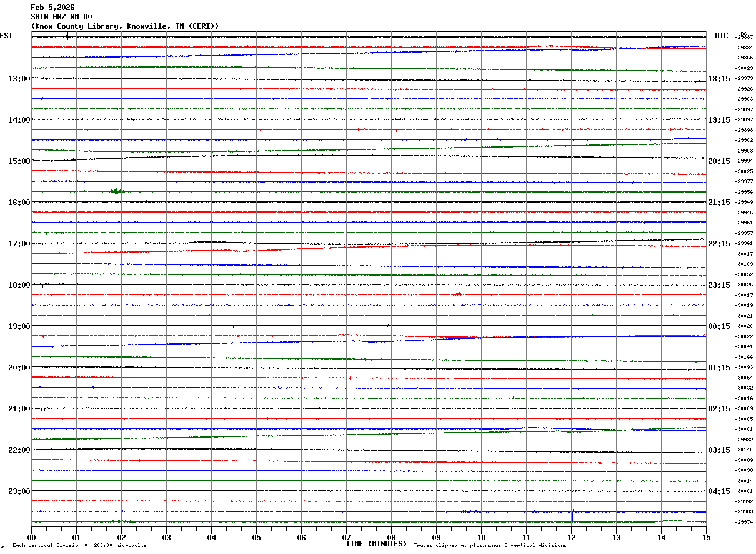756x554 pixels.
Task: Click the Knox County Library station title
Action: [125, 26]
